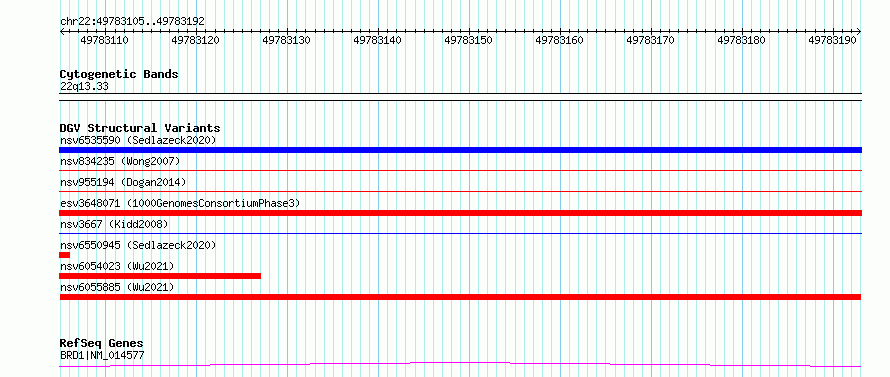The image size is (890, 377).
Task: Click the chr22:49783105..49783192 region label
Action: tap(132, 21)
